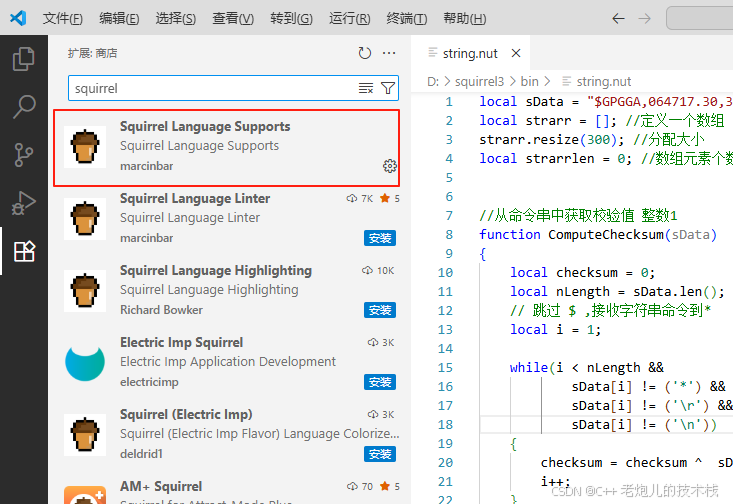The width and height of the screenshot is (733, 504).
Task: Close the string.nut editor tab
Action: point(516,53)
